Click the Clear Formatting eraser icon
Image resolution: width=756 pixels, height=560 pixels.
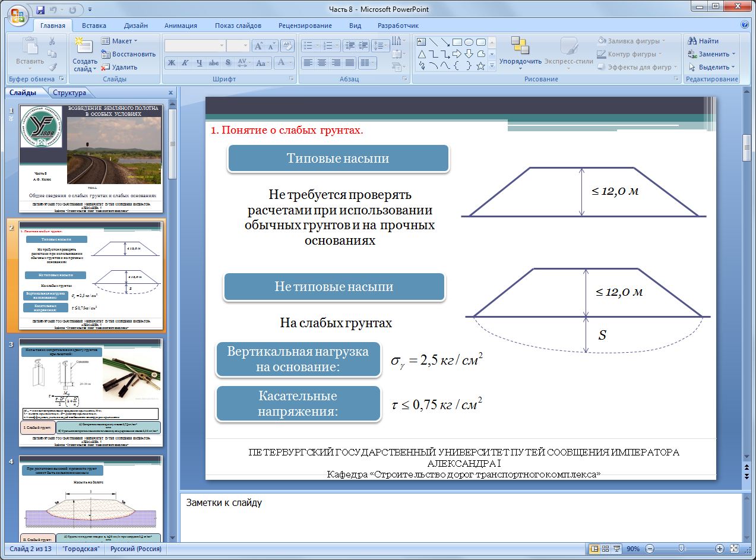click(287, 46)
